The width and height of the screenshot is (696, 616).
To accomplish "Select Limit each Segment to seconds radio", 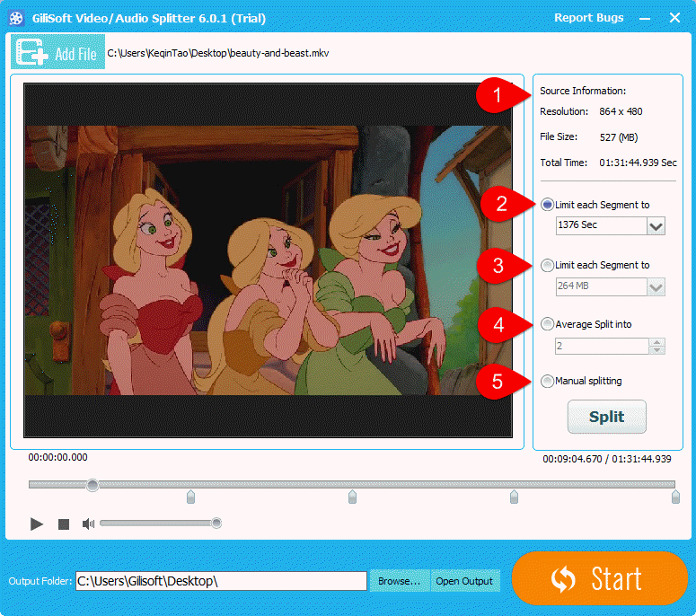I will coord(547,205).
